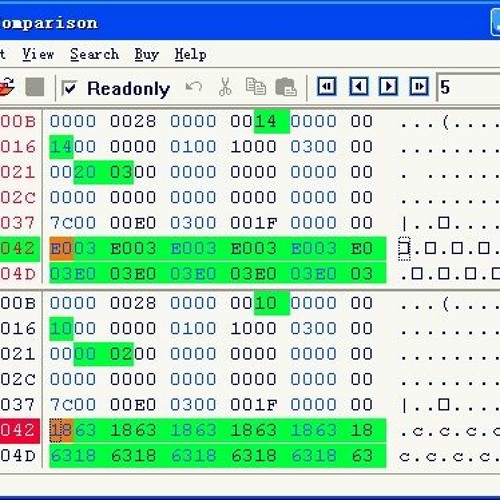Select highlighted byte 10 in bottom pane first row
Screen dimensions: 500x500
(266, 303)
